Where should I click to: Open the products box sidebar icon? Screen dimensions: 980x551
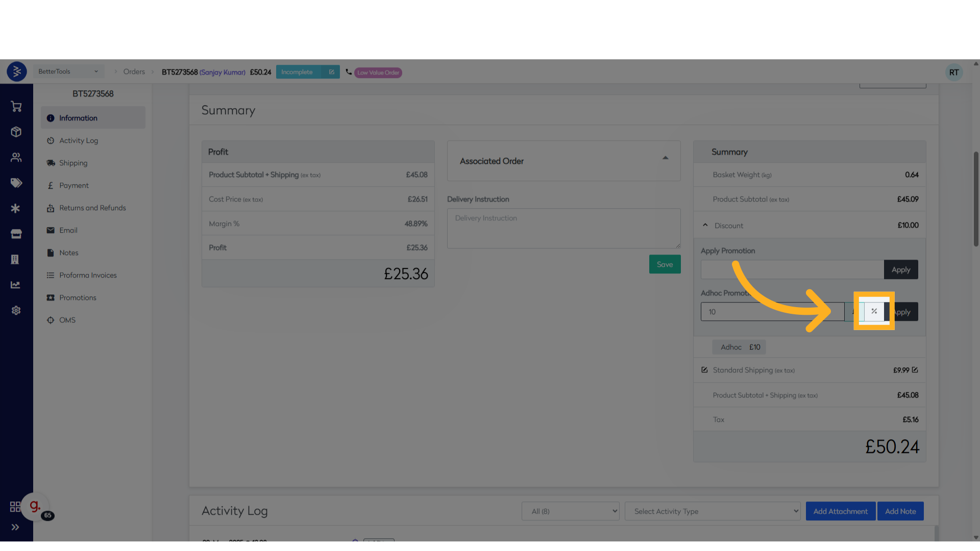[16, 132]
